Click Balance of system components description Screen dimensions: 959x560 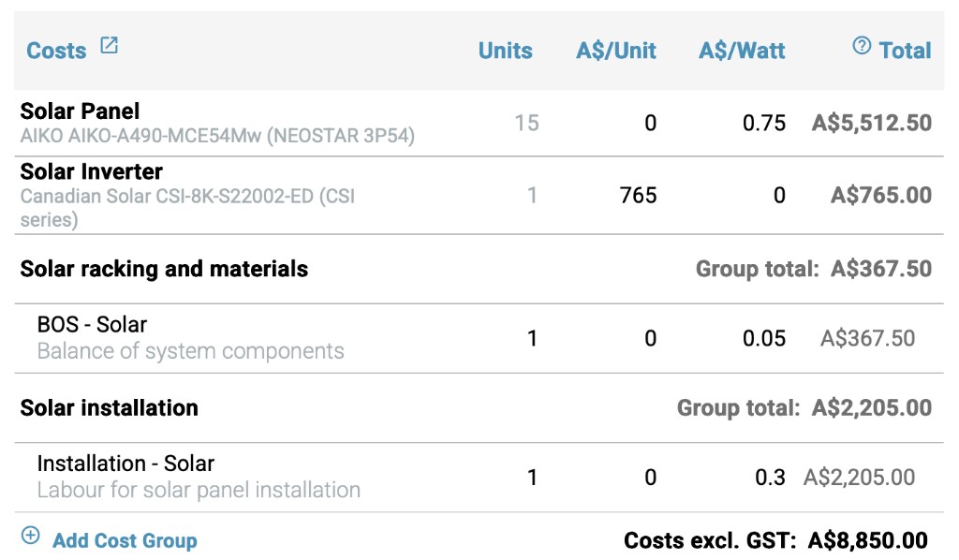pos(190,351)
